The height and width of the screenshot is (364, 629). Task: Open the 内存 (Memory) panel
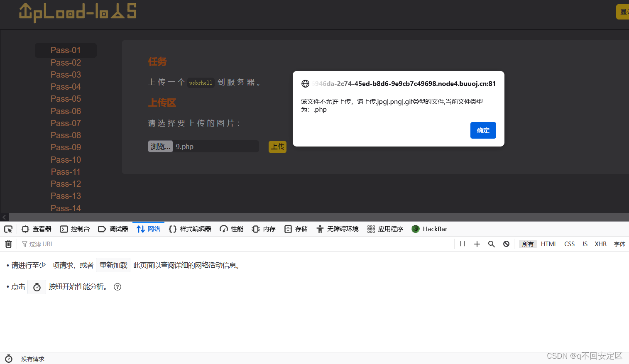[263, 229]
